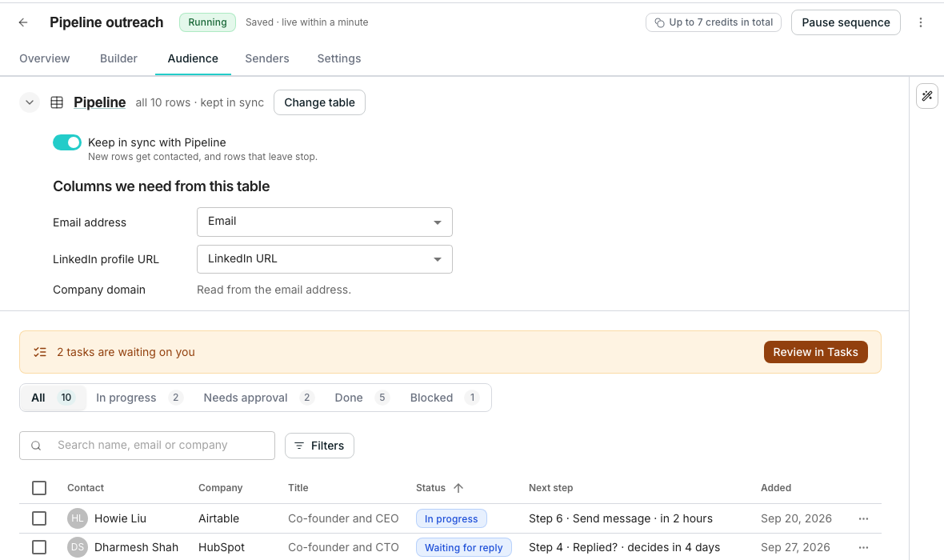Screen dimensions: 944x560
Task: Toggle Keep in sync with Pipeline
Action: [67, 142]
